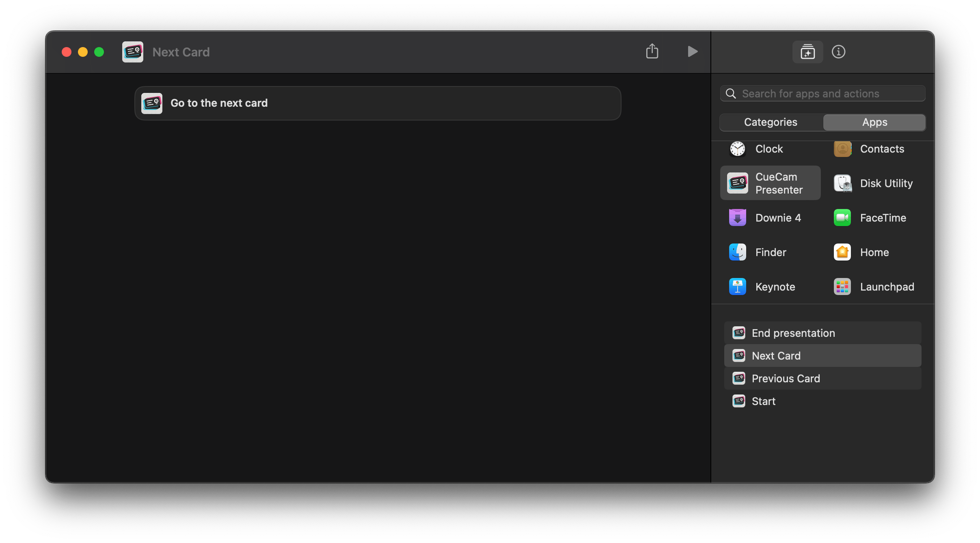The image size is (980, 543).
Task: Click the Go to the next card action block
Action: [x=377, y=103]
